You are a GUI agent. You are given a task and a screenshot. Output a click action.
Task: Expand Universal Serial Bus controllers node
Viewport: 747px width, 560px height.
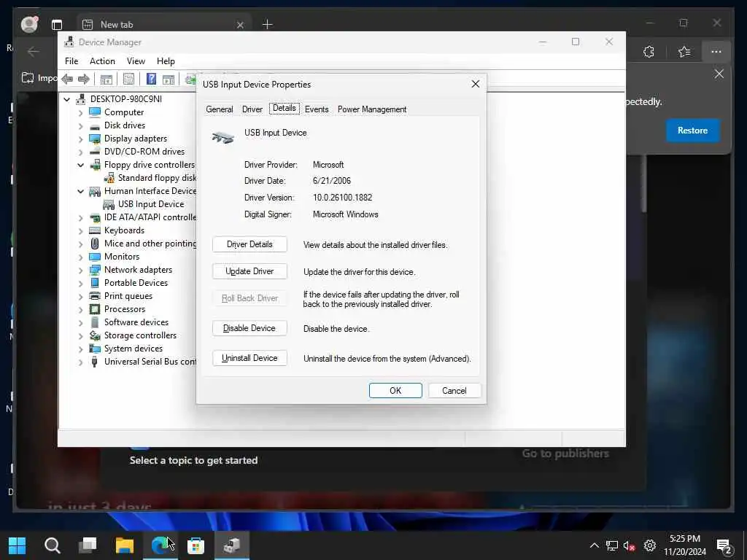(80, 362)
